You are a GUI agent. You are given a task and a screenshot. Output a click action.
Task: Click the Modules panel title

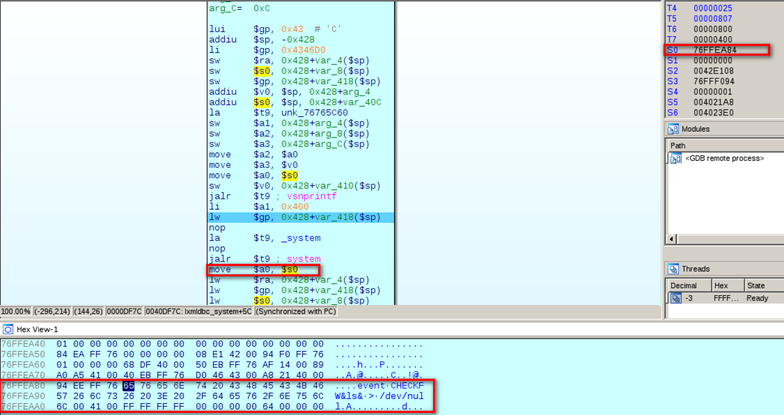pyautogui.click(x=696, y=129)
